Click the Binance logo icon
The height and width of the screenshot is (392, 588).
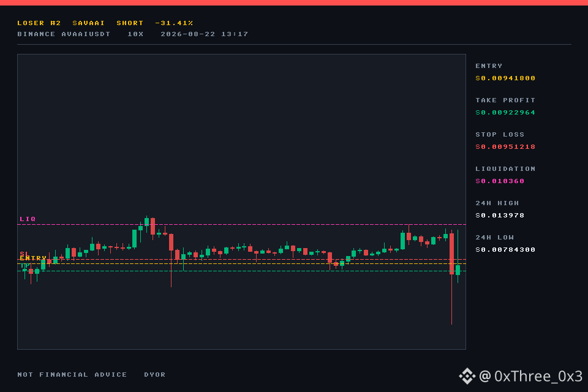coord(467,376)
